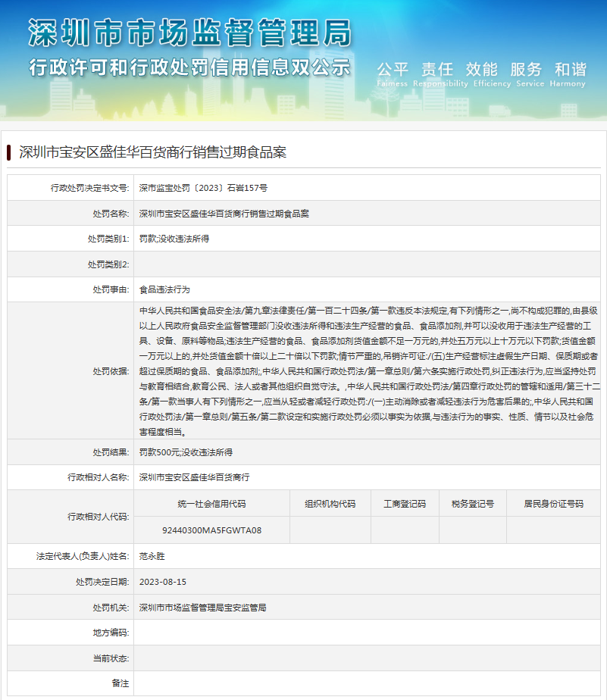This screenshot has width=607, height=700.
Task: Click the dark red marker beside the case title
Action: click(x=8, y=152)
